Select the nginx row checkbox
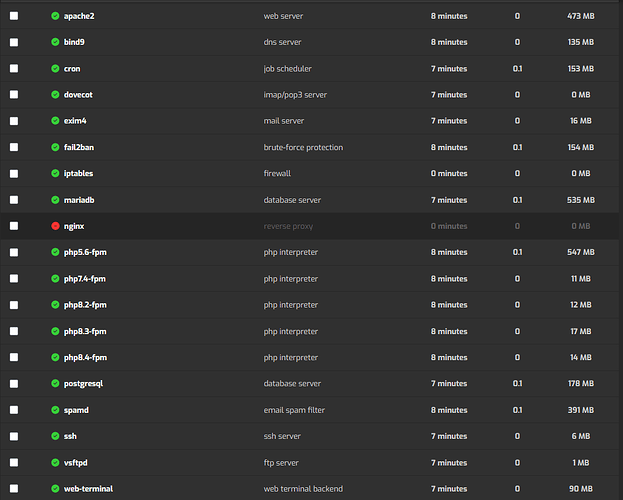The image size is (623, 500). click(14, 226)
